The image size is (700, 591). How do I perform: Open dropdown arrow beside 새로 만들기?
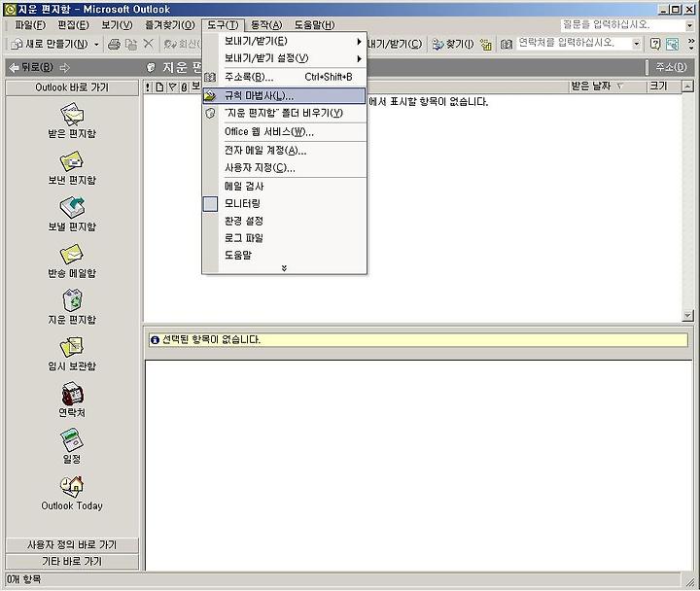pos(96,44)
